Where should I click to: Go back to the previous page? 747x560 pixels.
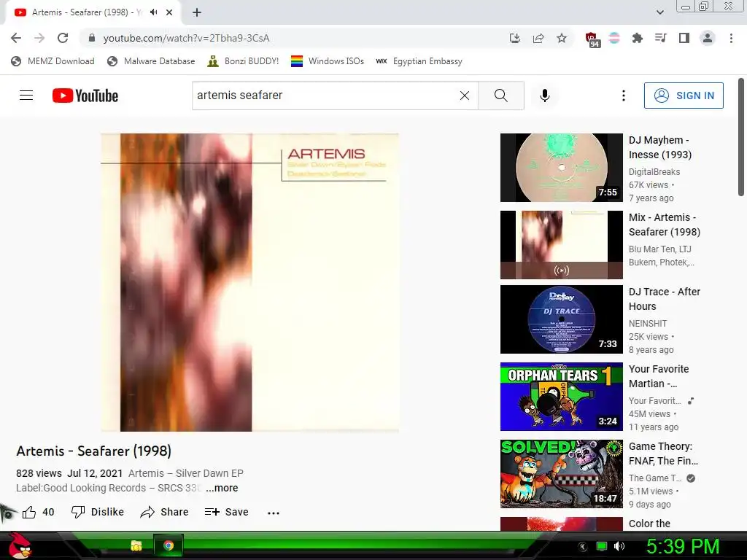tap(16, 38)
